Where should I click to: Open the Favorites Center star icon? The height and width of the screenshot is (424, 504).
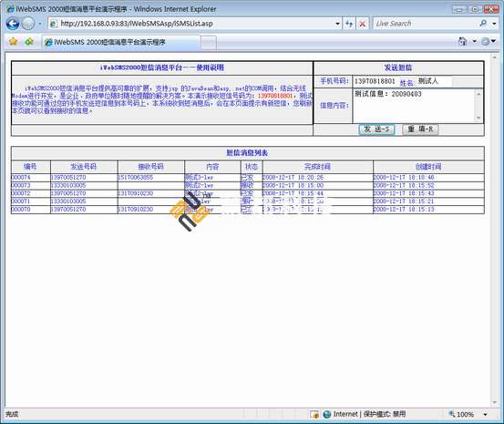13,41
